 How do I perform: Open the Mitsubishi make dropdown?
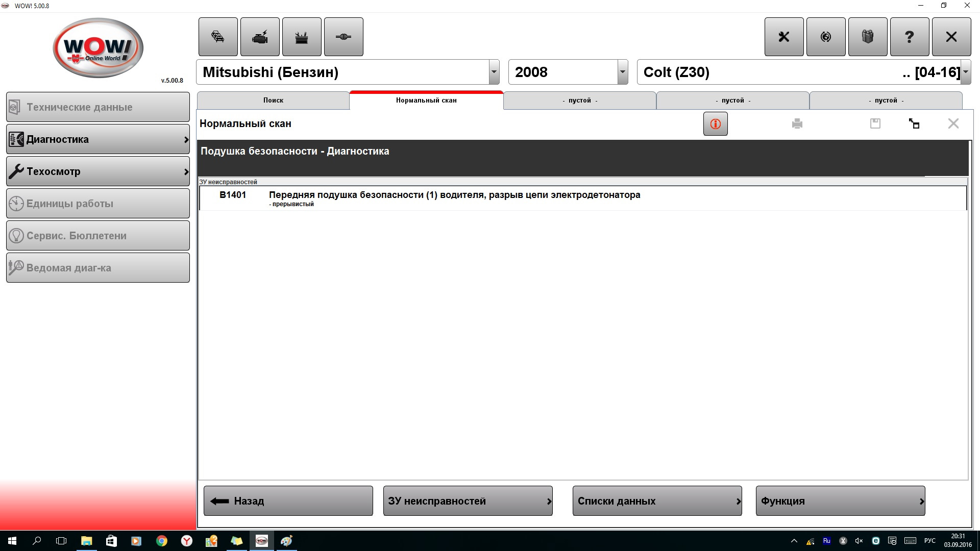tap(494, 72)
